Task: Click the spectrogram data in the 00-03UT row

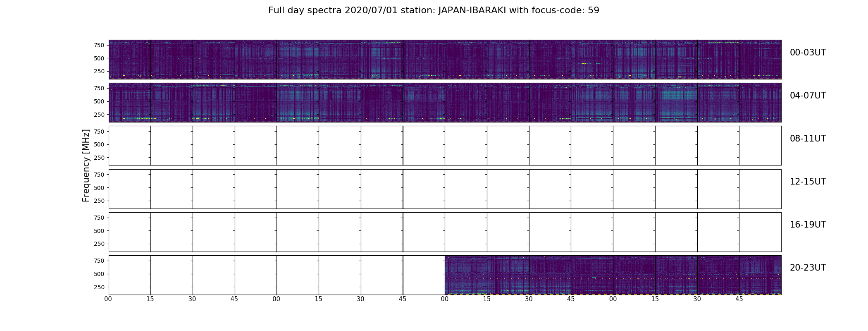Action: [445, 60]
